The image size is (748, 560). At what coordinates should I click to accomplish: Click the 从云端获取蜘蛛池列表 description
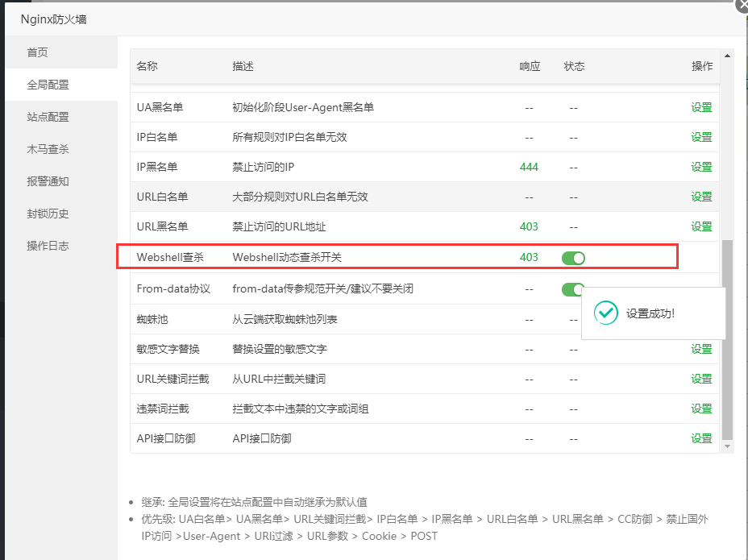pyautogui.click(x=285, y=320)
